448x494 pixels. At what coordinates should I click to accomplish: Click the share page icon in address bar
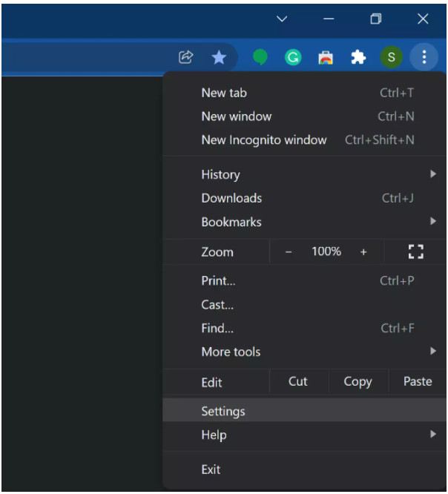[x=186, y=57]
